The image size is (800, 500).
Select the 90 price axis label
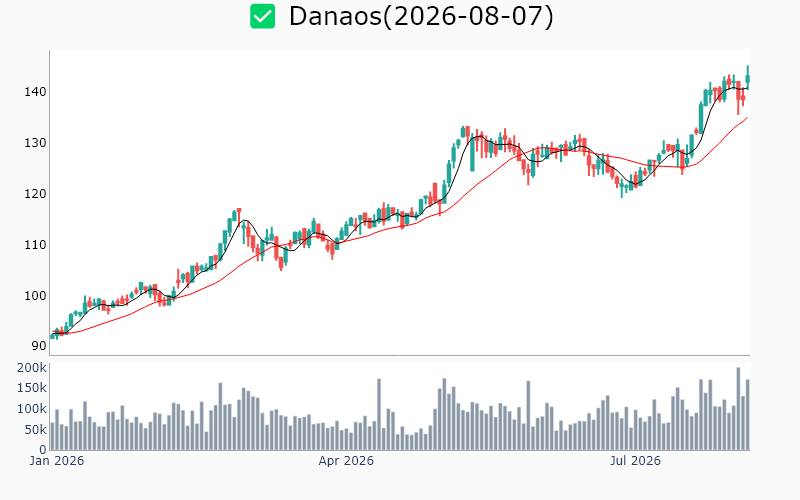[39, 346]
